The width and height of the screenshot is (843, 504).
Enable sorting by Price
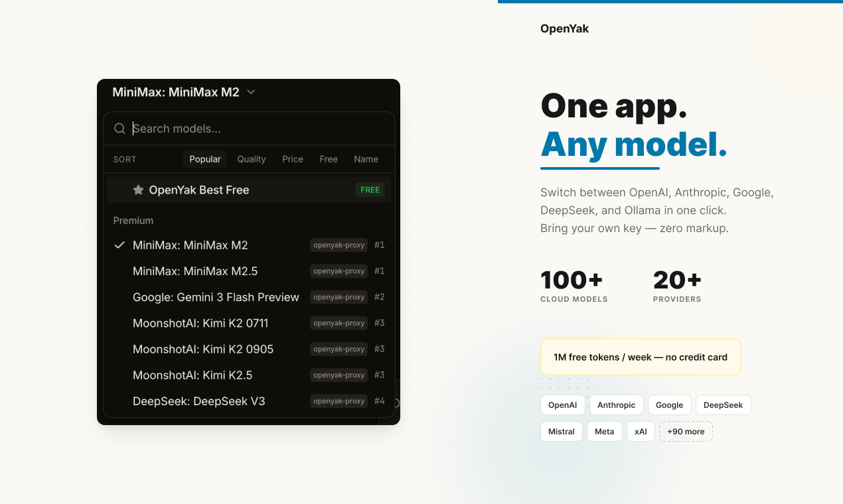[293, 159]
